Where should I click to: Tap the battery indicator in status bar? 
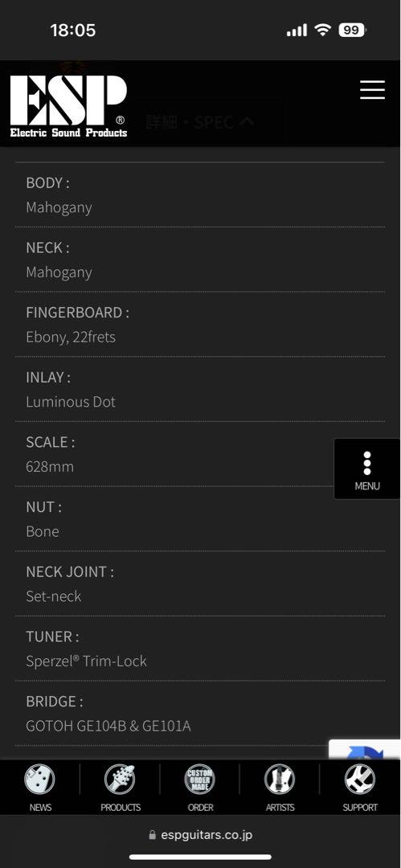click(352, 30)
